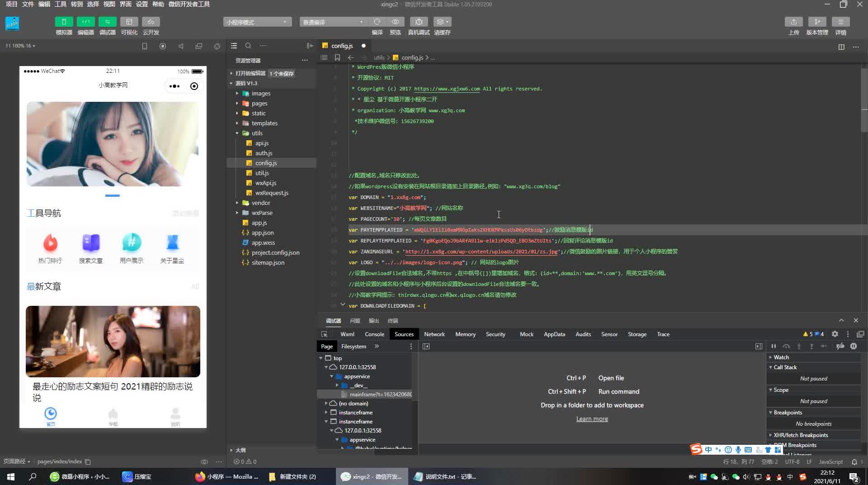
Task: Click the Windows Start button
Action: [x=11, y=476]
